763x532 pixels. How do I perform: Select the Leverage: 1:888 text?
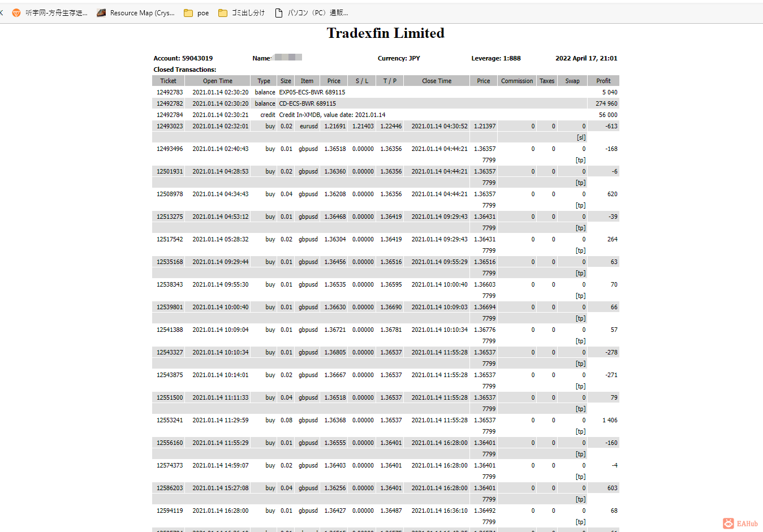click(496, 58)
